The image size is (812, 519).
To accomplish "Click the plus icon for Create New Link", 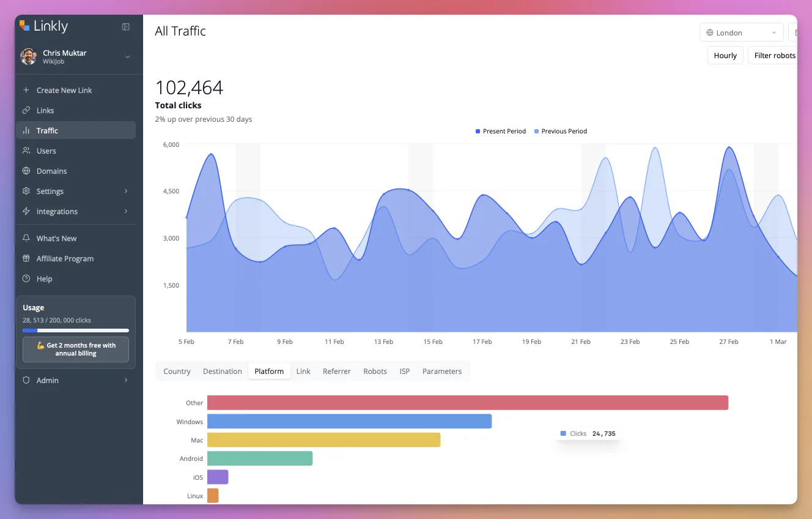I will (x=26, y=90).
